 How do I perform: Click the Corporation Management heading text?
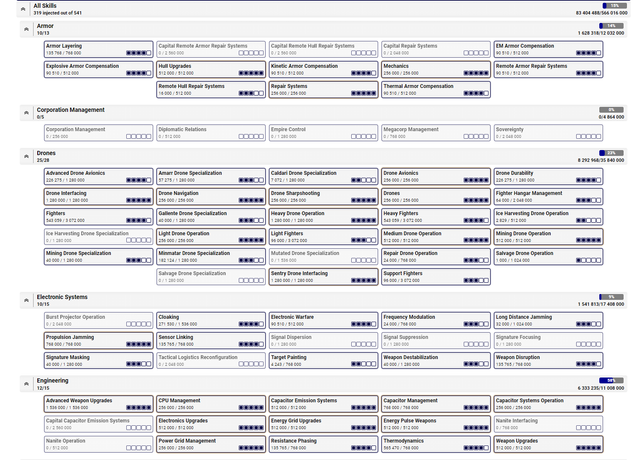click(71, 110)
